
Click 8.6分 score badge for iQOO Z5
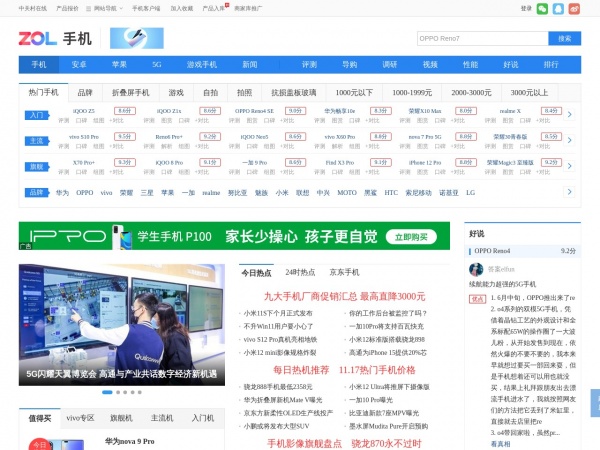click(x=125, y=111)
